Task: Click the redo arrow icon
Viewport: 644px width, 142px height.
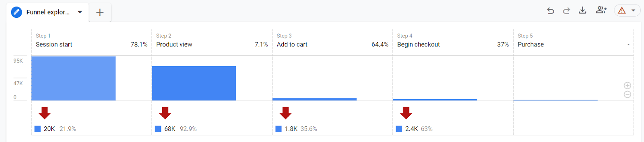Action: point(566,11)
